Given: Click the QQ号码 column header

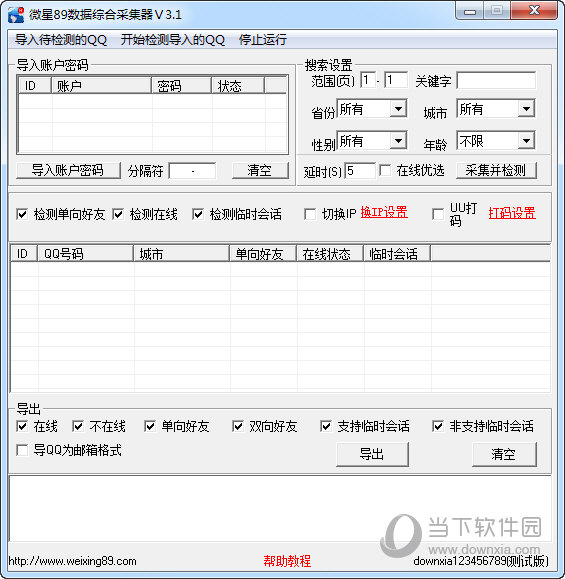Looking at the screenshot, I should (85, 254).
